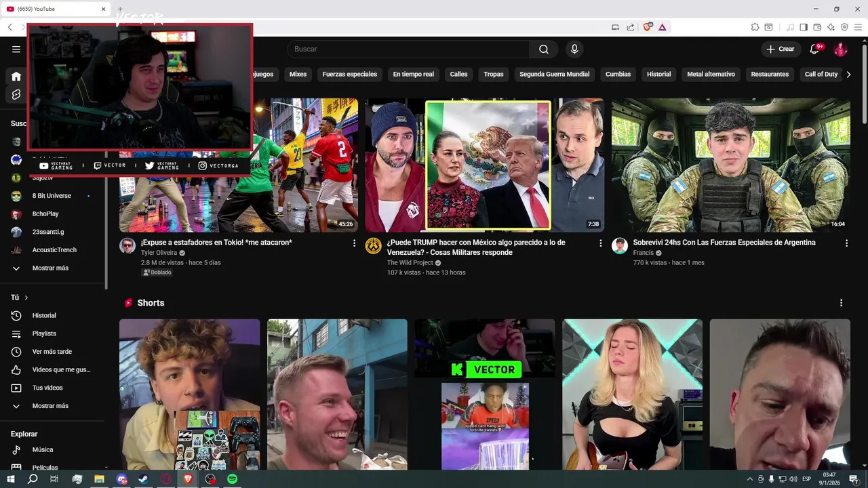Click the Brave Shields lion icon
Viewport: 868px width, 488px height.
648,27
